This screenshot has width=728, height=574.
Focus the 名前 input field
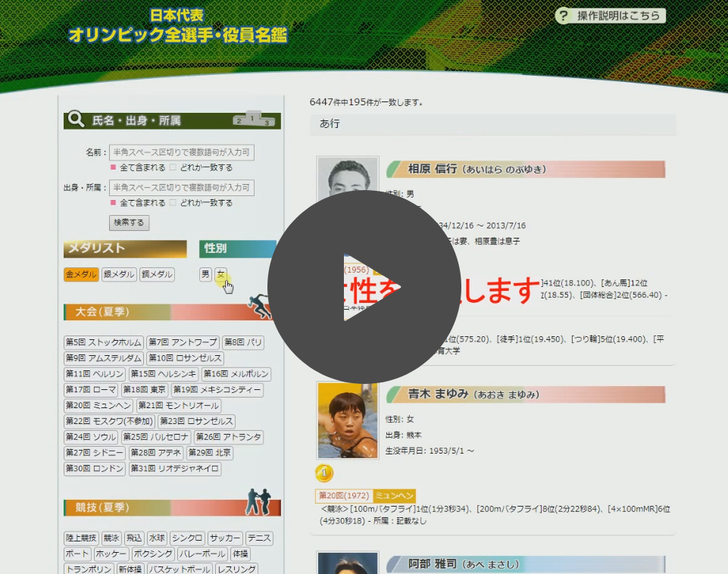point(182,152)
